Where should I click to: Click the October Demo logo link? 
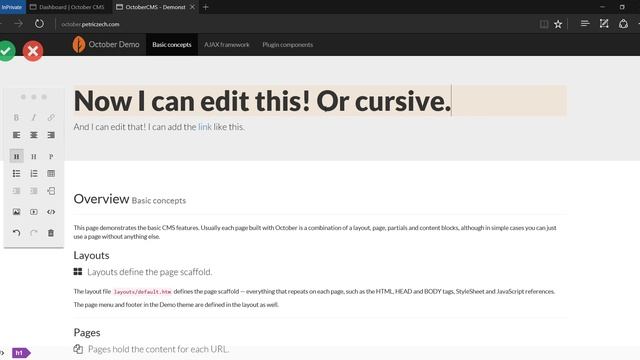tap(106, 44)
